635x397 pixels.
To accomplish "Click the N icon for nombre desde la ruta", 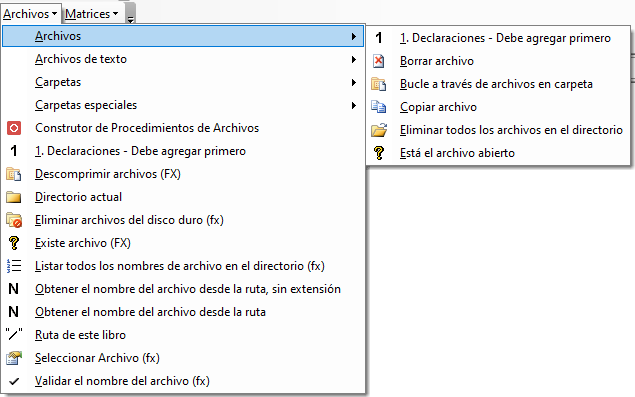I will point(13,312).
